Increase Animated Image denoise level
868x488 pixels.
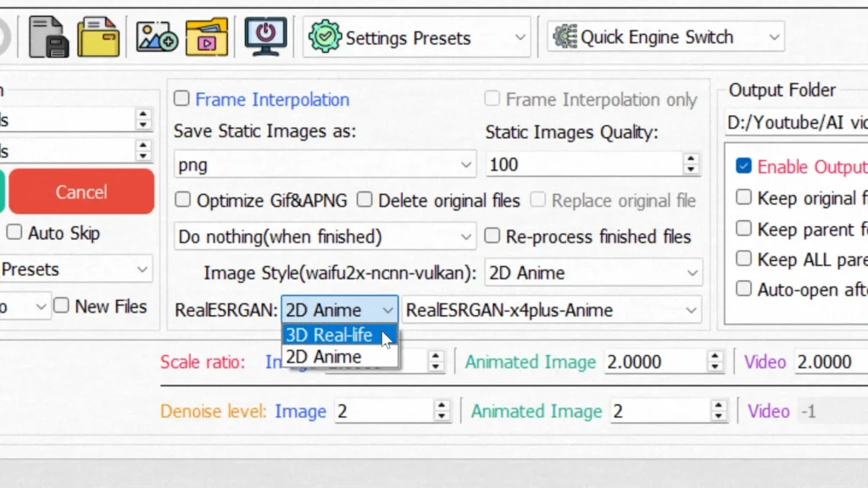(718, 405)
